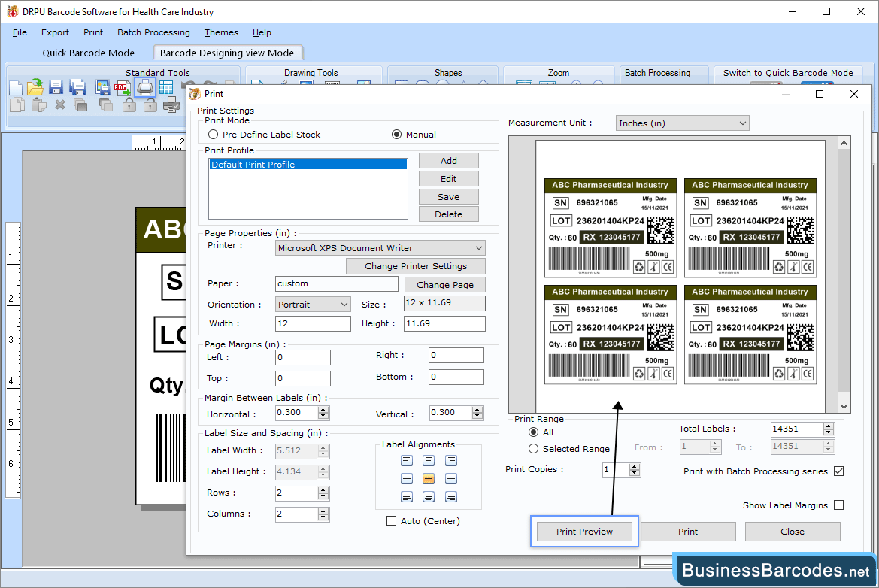Viewport: 879px width, 588px height.
Task: Click the blue grid icon in Standard Tools
Action: click(x=166, y=87)
